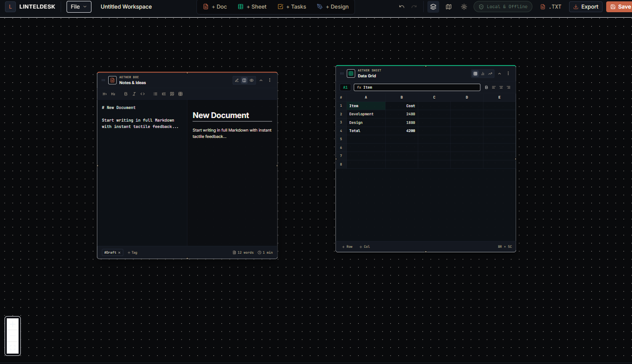Remove the #Draft tag
This screenshot has width=632, height=364.
(120, 252)
